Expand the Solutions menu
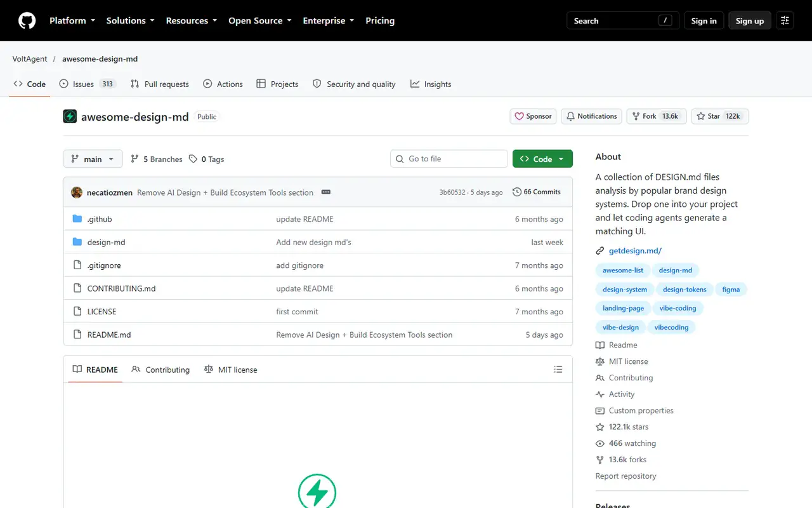Viewport: 812px width, 508px height. click(x=130, y=20)
